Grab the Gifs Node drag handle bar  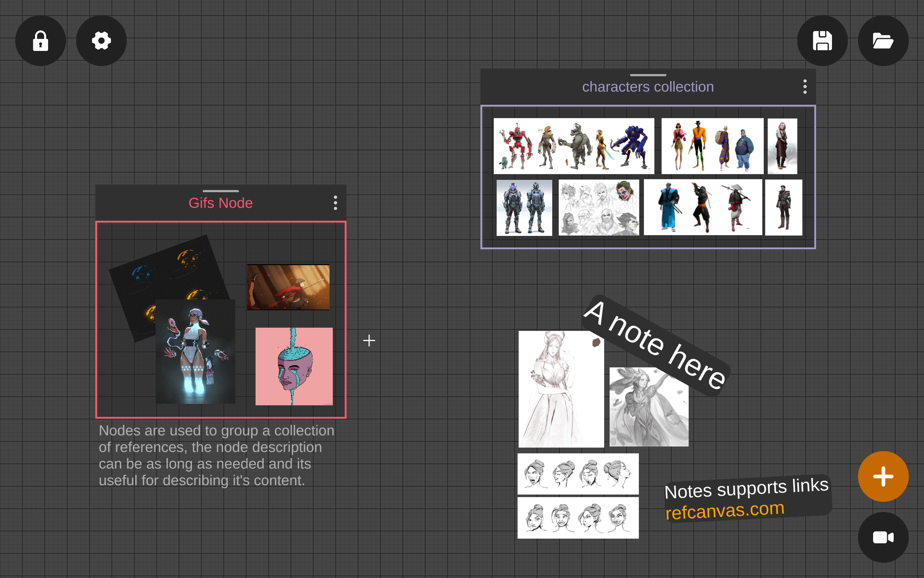pyautogui.click(x=221, y=191)
